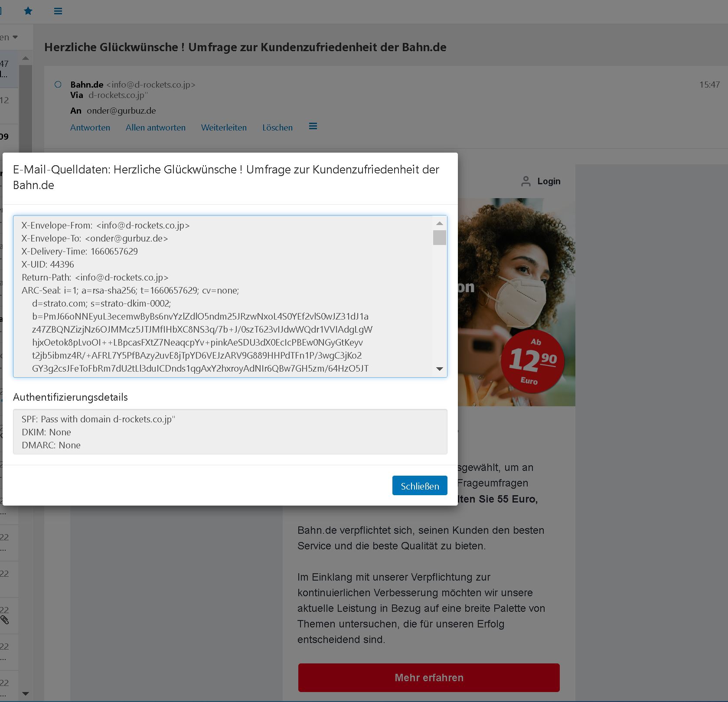Click sender address info@d-rockets.co.jp
728x702 pixels.
[151, 85]
